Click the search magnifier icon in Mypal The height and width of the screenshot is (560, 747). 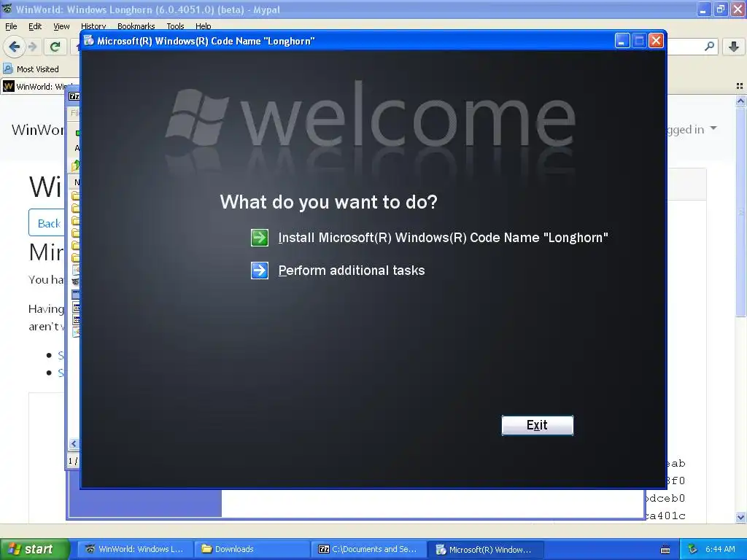coord(709,46)
